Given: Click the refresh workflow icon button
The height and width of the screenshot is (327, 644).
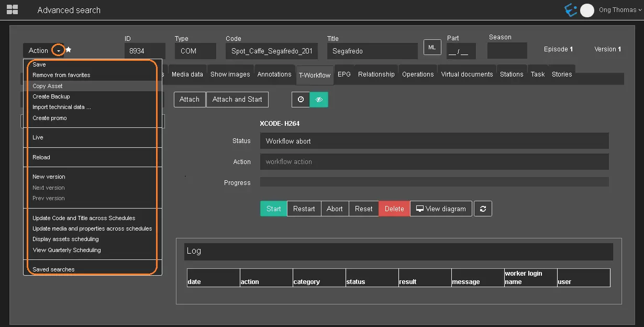Looking at the screenshot, I should [x=483, y=209].
